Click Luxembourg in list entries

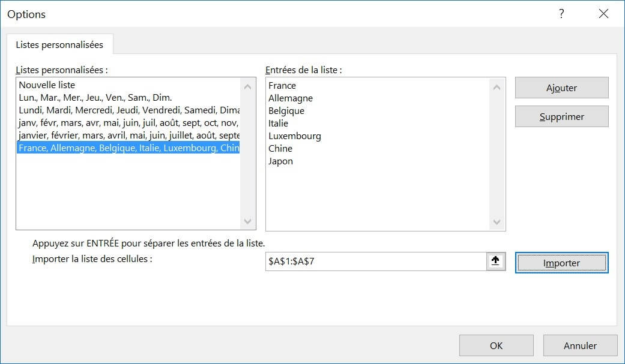(x=295, y=136)
